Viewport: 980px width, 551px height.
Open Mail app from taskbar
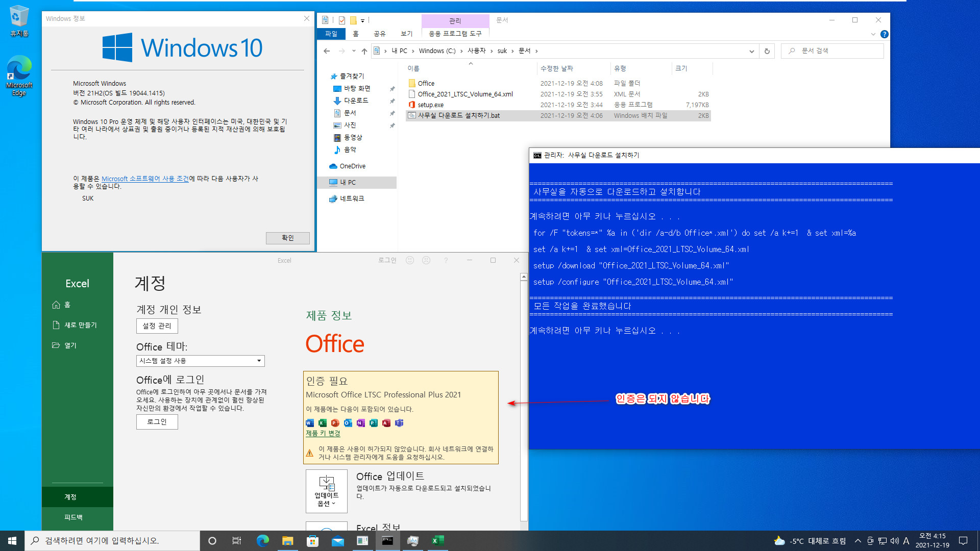(337, 541)
